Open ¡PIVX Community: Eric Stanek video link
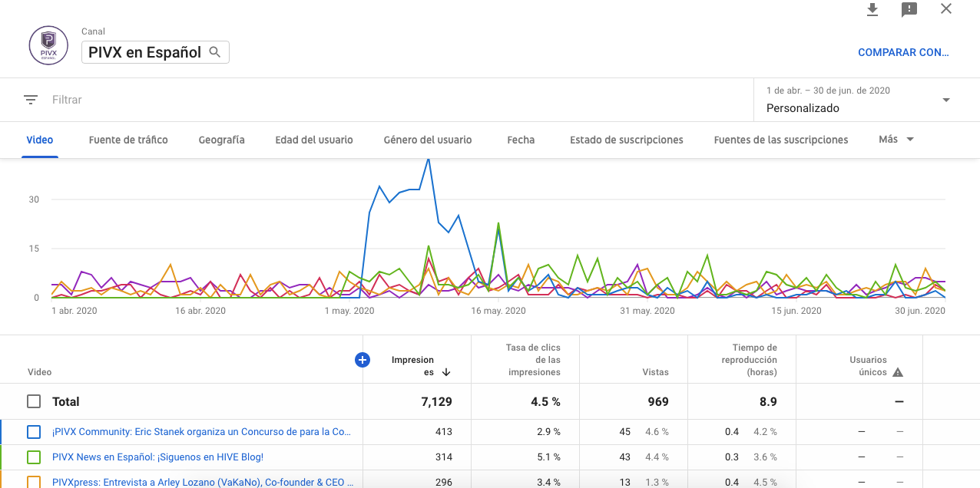Image resolution: width=980 pixels, height=488 pixels. (202, 432)
